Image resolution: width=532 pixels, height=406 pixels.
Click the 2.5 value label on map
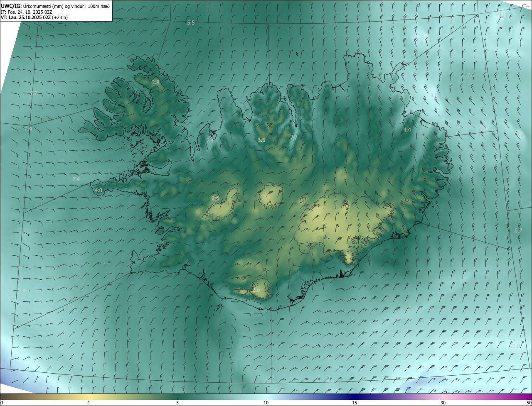pos(216,198)
